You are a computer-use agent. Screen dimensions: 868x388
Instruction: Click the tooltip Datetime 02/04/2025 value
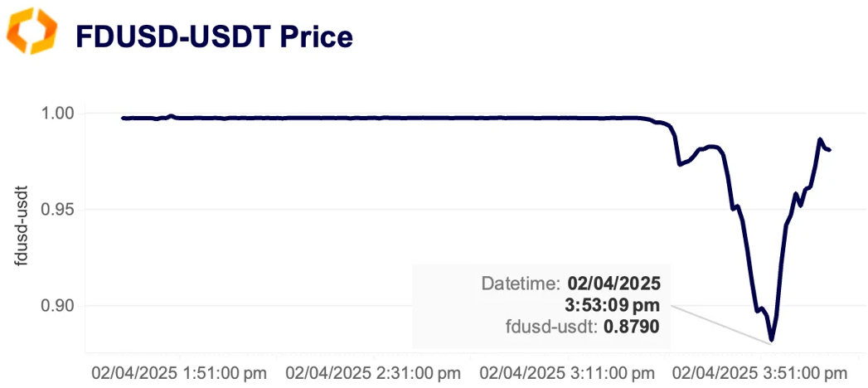coord(614,284)
